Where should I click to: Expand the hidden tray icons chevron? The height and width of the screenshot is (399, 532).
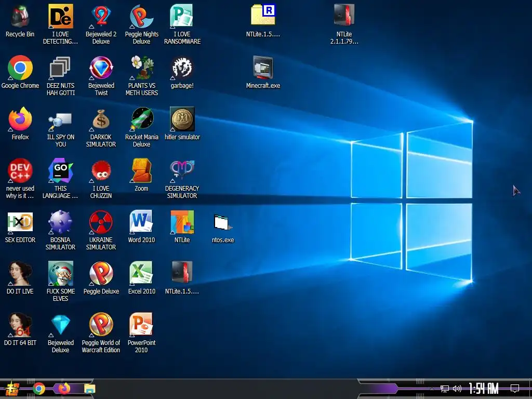432,389
